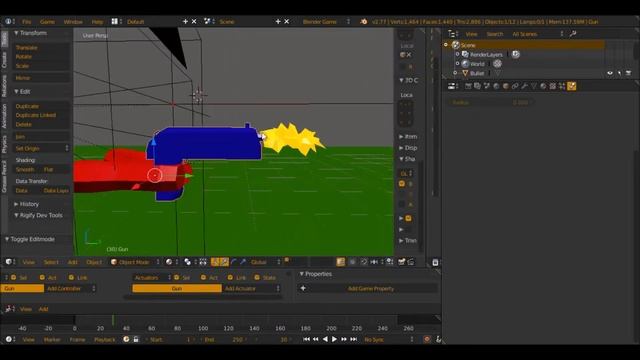
Task: Select the RenderLayers item in outliner
Action: pyautogui.click(x=486, y=54)
